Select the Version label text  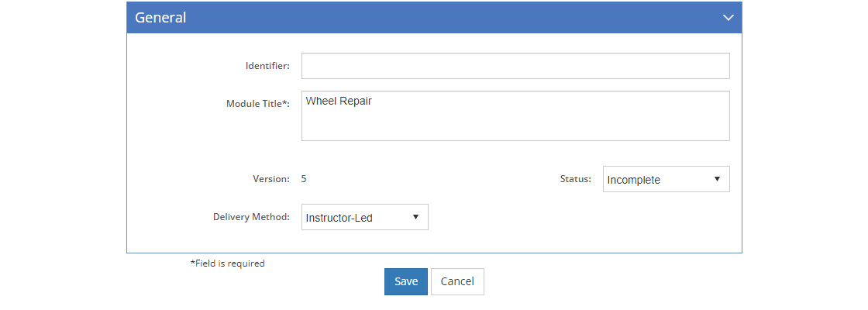[270, 179]
